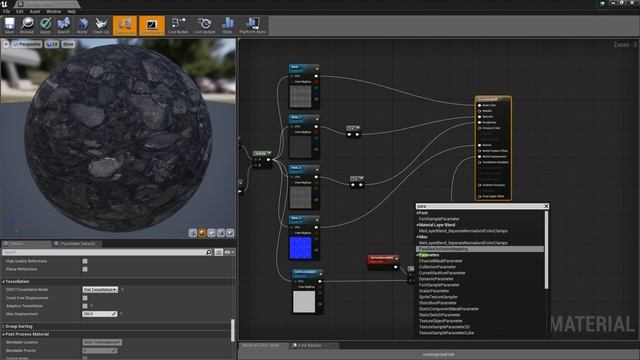The image size is (640, 360).
Task: Toggle the Live Preview toolbar button
Action: click(x=152, y=25)
